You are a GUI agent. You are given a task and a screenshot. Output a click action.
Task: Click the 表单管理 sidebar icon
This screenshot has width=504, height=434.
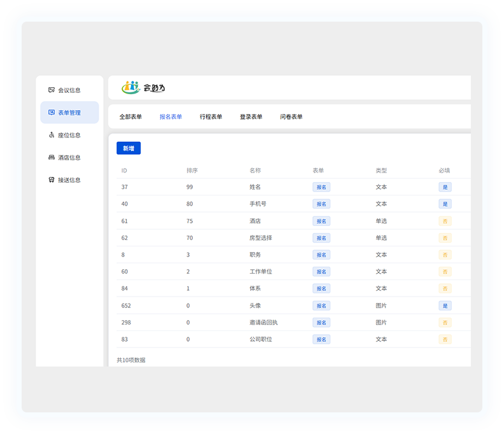coord(52,113)
